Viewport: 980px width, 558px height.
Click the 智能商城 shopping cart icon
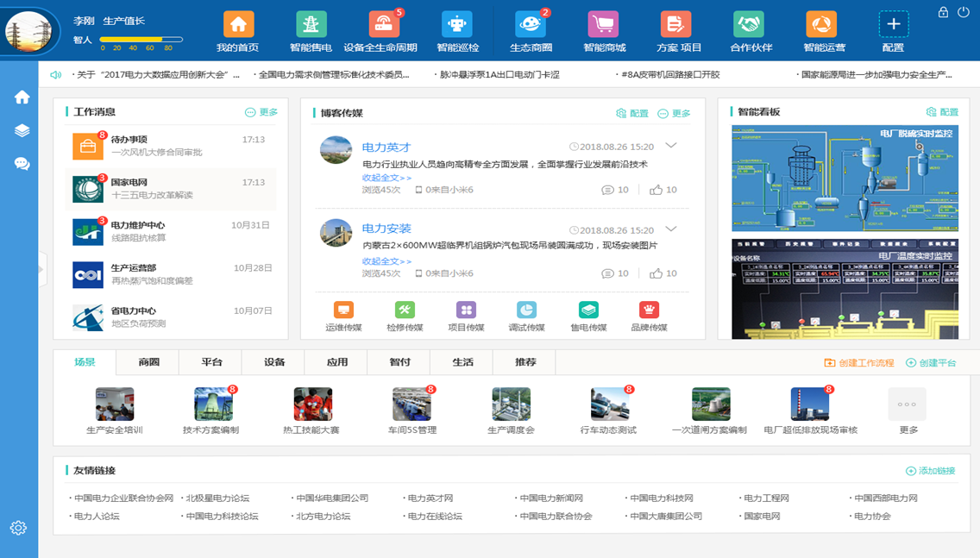[x=603, y=25]
